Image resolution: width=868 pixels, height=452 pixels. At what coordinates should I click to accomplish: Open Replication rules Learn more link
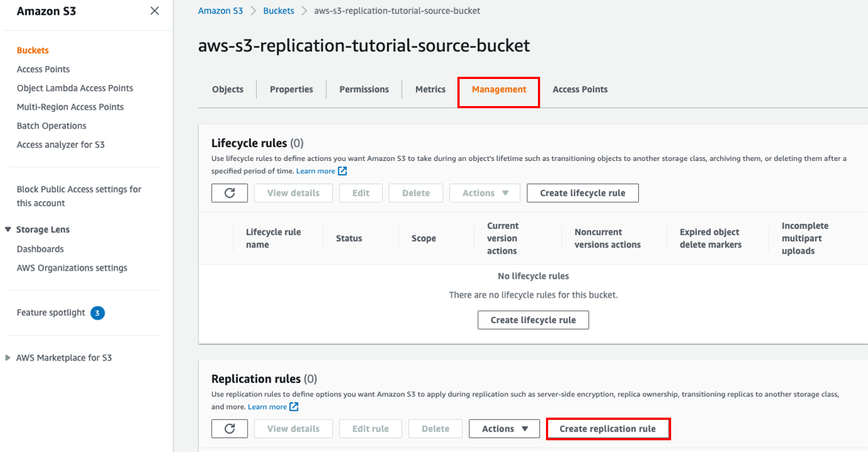point(267,407)
